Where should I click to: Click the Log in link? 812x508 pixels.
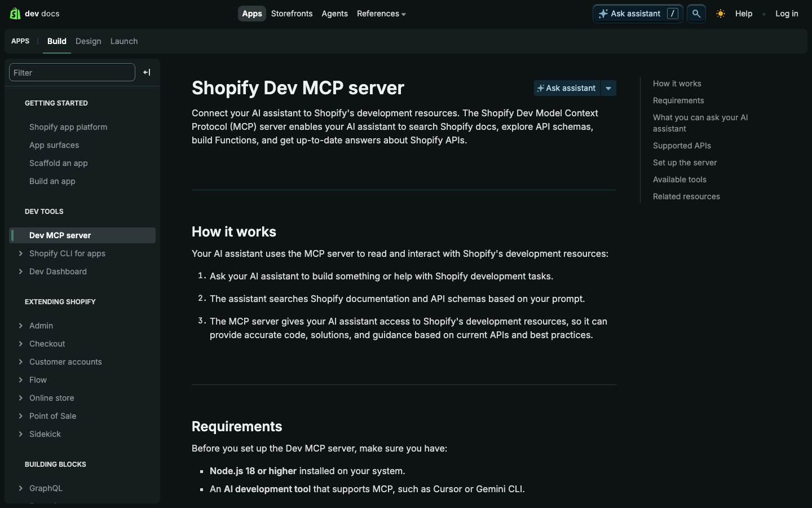[787, 14]
